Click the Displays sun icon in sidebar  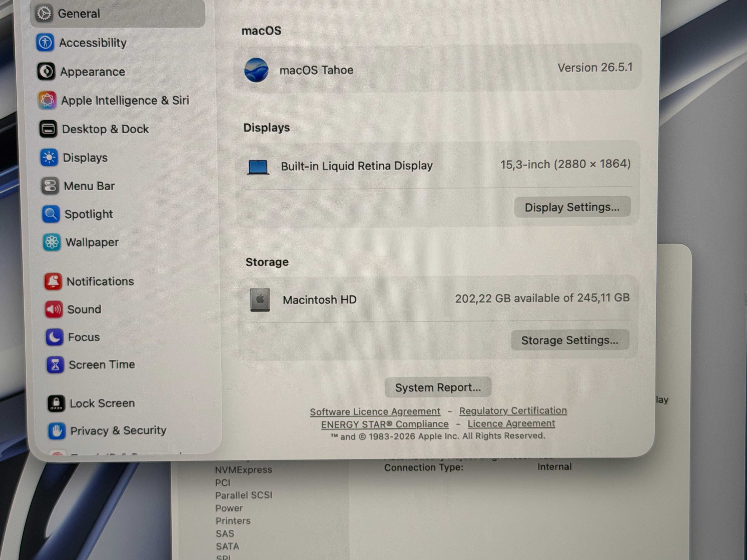click(49, 158)
